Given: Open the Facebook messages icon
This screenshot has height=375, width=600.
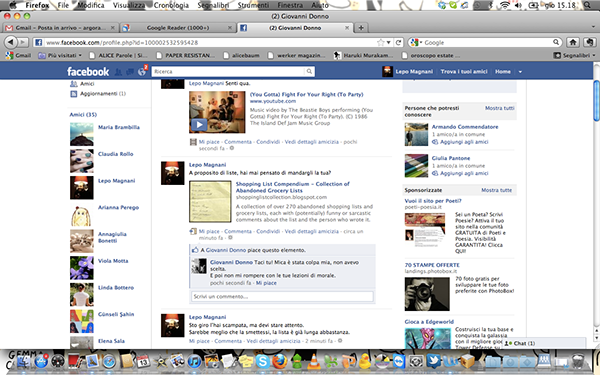Looking at the screenshot, I should (130, 72).
